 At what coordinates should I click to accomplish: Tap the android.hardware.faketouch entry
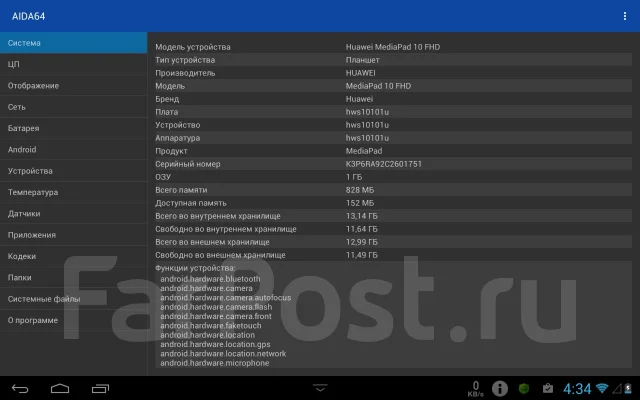point(211,326)
